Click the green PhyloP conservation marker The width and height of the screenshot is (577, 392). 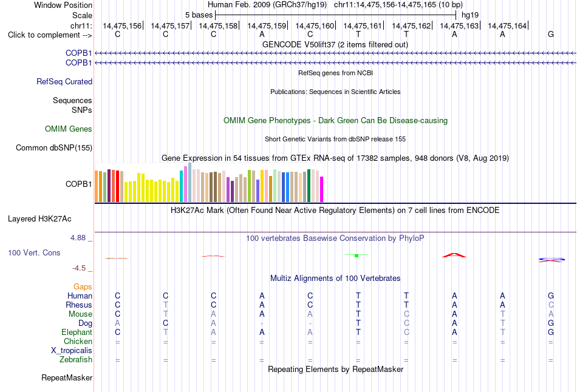pos(356,255)
